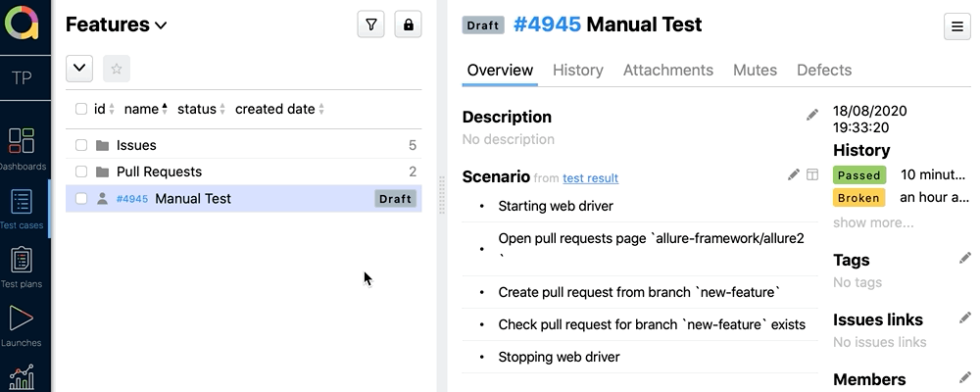Go to Dashboards in sidebar
The width and height of the screenshot is (980, 392).
pos(22,149)
